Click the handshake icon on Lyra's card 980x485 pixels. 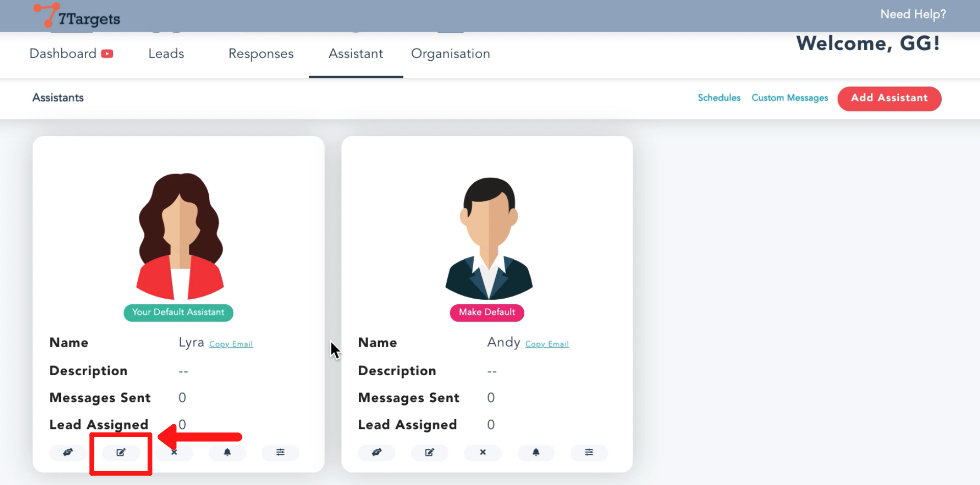click(68, 452)
